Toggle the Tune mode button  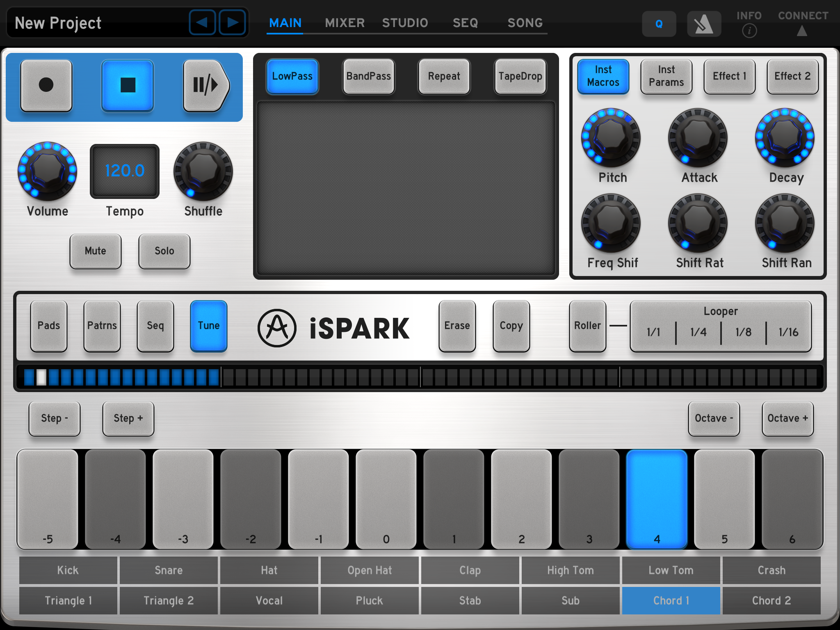tap(209, 326)
